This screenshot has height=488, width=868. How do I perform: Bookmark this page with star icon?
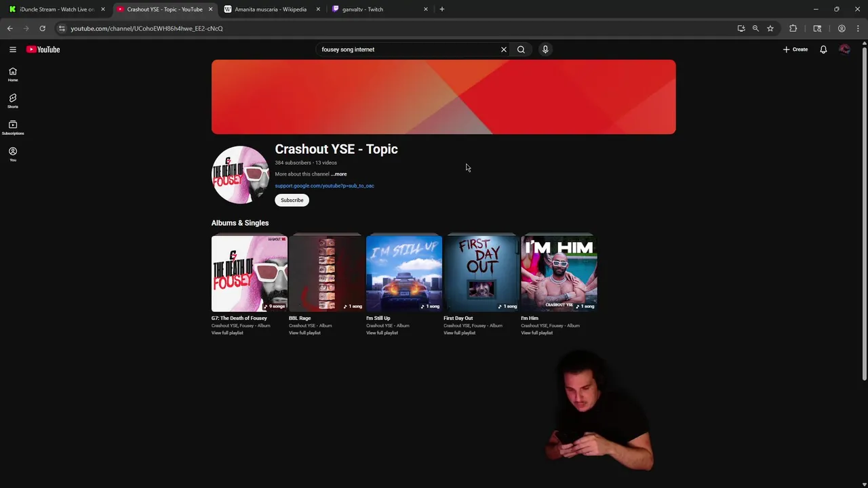coord(770,28)
